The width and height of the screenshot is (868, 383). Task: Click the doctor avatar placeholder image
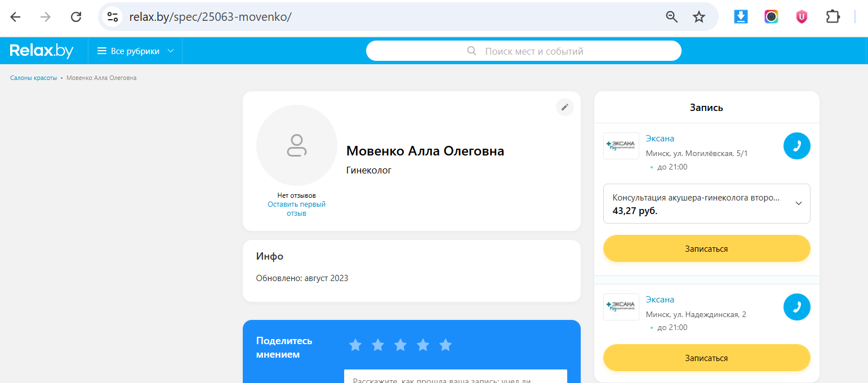click(297, 145)
